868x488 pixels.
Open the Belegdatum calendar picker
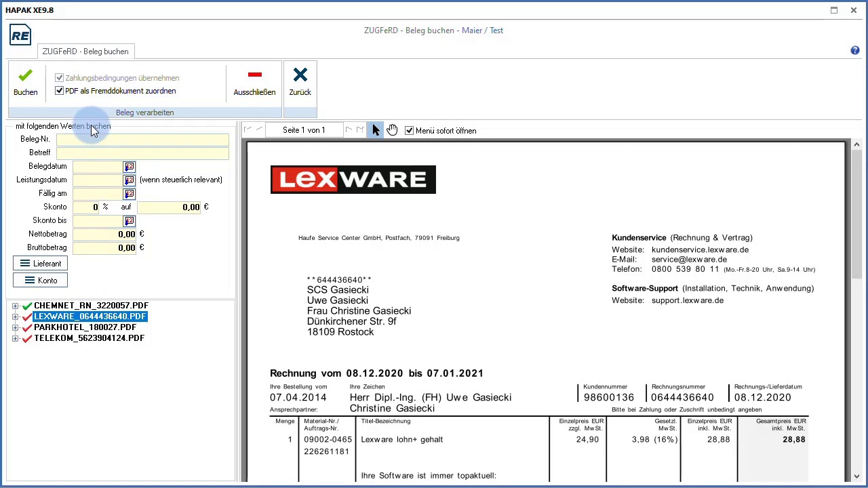pyautogui.click(x=129, y=167)
